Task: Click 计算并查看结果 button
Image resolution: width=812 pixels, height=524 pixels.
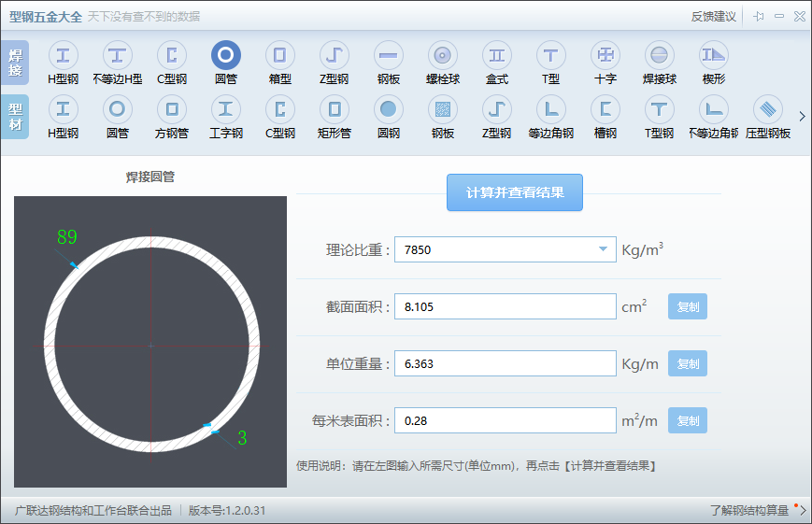Action: (x=515, y=192)
